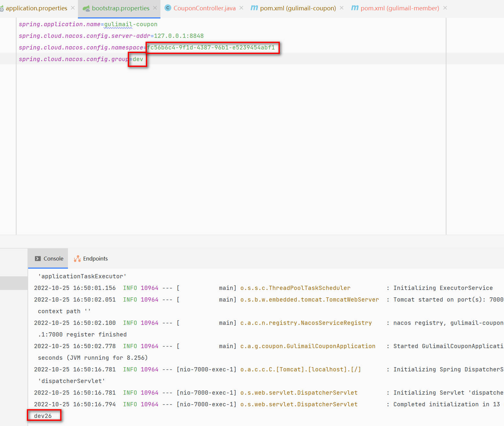Open the CouponController.java tab
Screen dimensions: 504x426
pyautogui.click(x=204, y=8)
